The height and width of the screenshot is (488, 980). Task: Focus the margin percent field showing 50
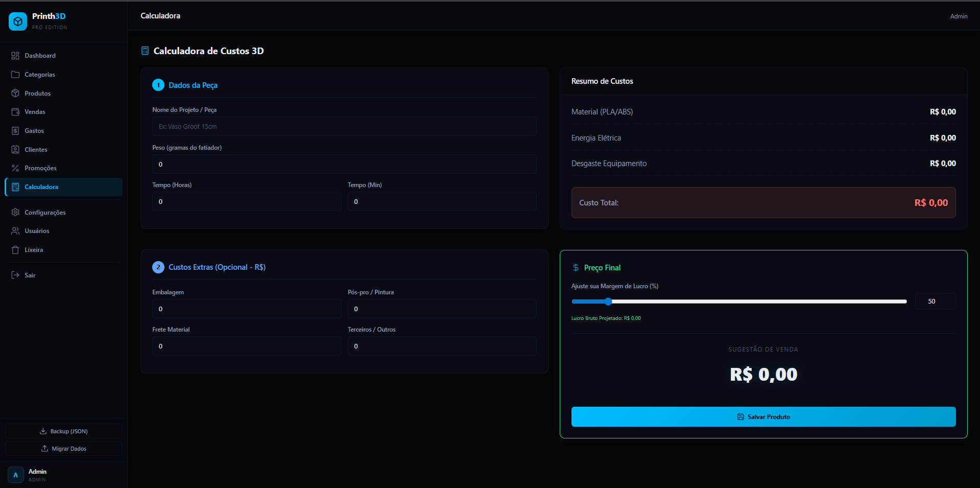[x=935, y=301]
